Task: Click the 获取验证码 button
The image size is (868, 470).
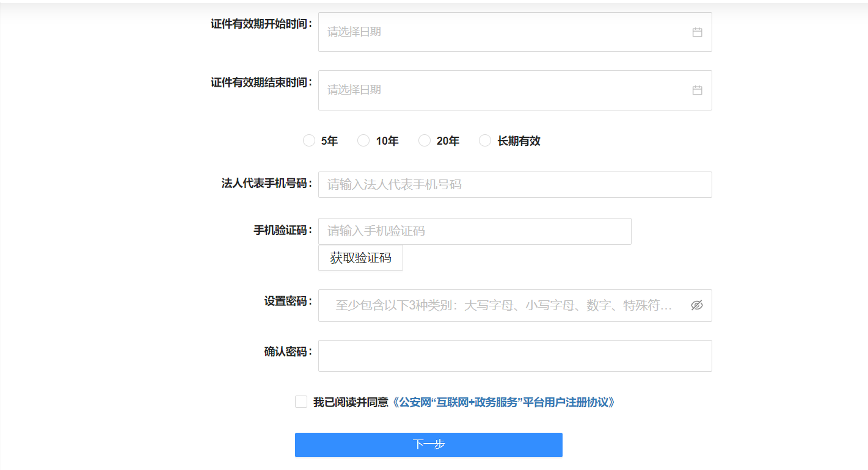Action: pyautogui.click(x=360, y=258)
